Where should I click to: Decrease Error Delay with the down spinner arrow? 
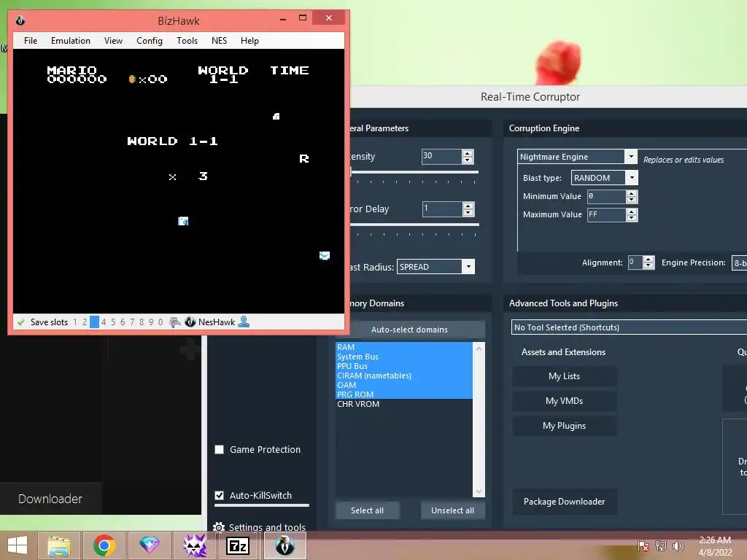click(468, 213)
